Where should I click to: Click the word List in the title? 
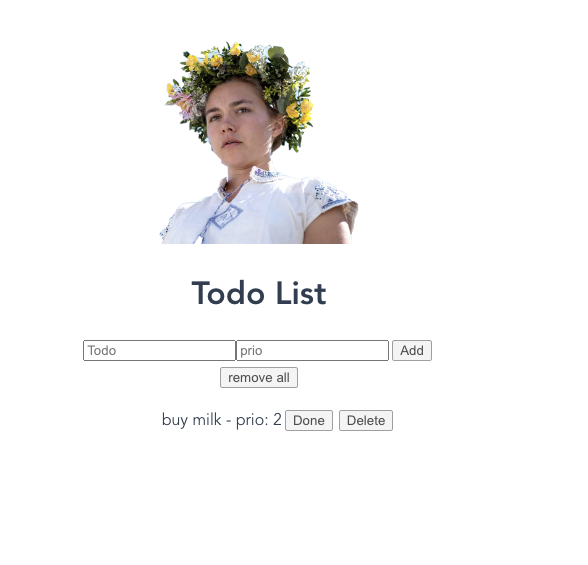301,293
